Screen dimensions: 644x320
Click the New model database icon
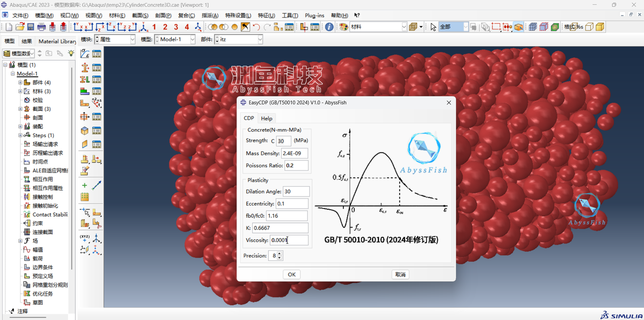coord(9,27)
